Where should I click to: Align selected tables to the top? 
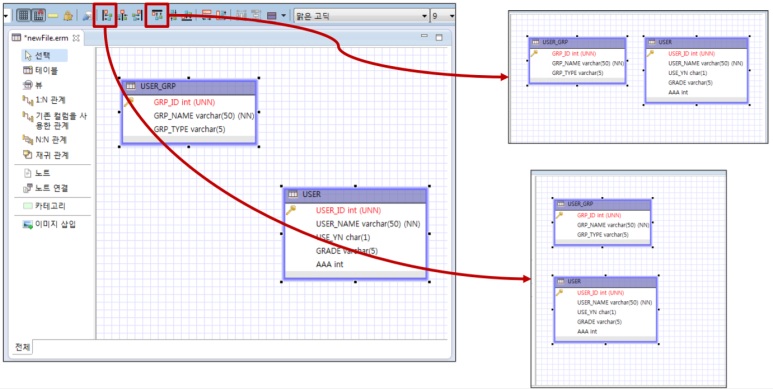click(x=157, y=15)
